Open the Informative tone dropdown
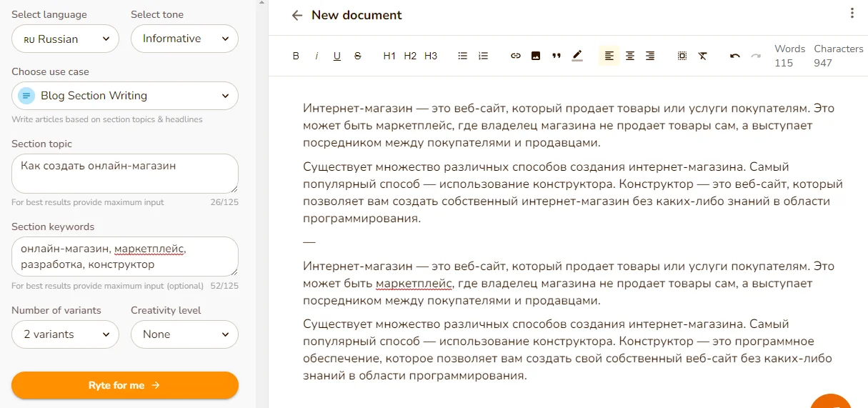Screen dimensions: 868x408 point(184,39)
